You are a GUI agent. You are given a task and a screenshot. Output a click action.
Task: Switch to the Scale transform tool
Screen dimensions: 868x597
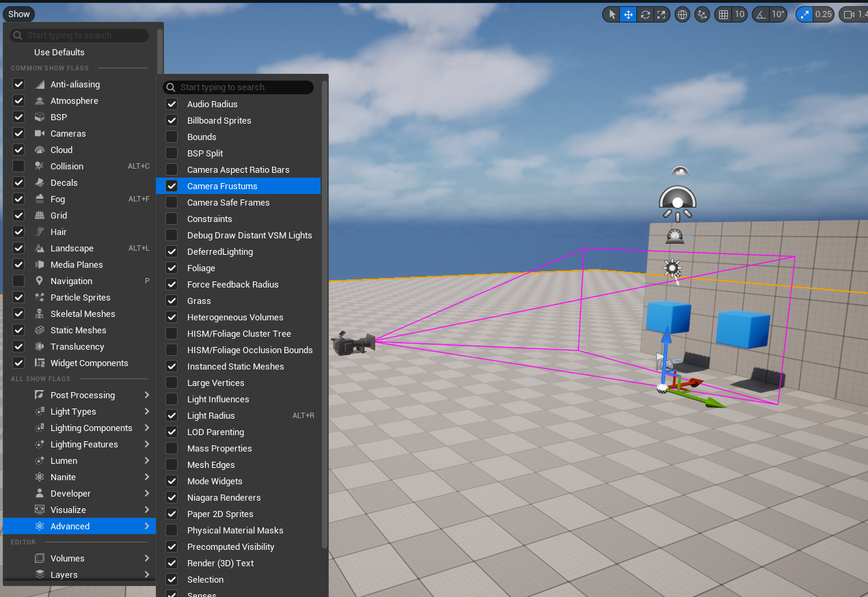click(x=662, y=14)
